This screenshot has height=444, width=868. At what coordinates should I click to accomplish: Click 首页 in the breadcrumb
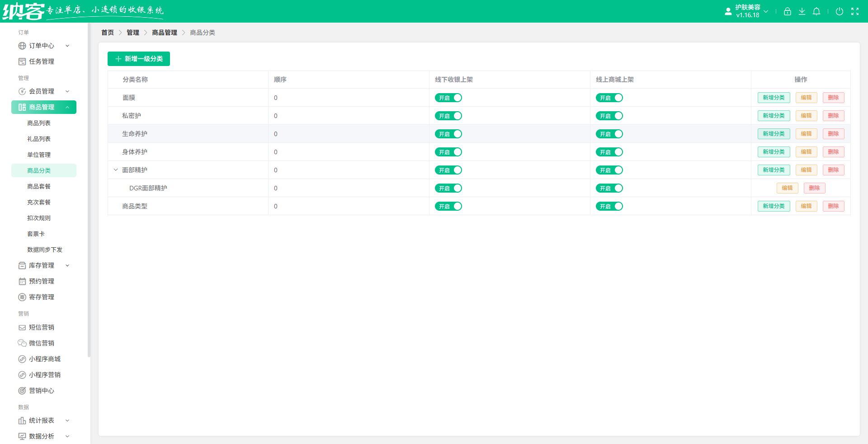point(108,33)
